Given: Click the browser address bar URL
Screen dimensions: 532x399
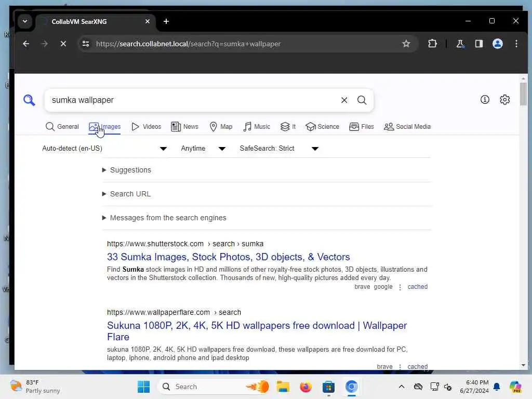Looking at the screenshot, I should [188, 44].
